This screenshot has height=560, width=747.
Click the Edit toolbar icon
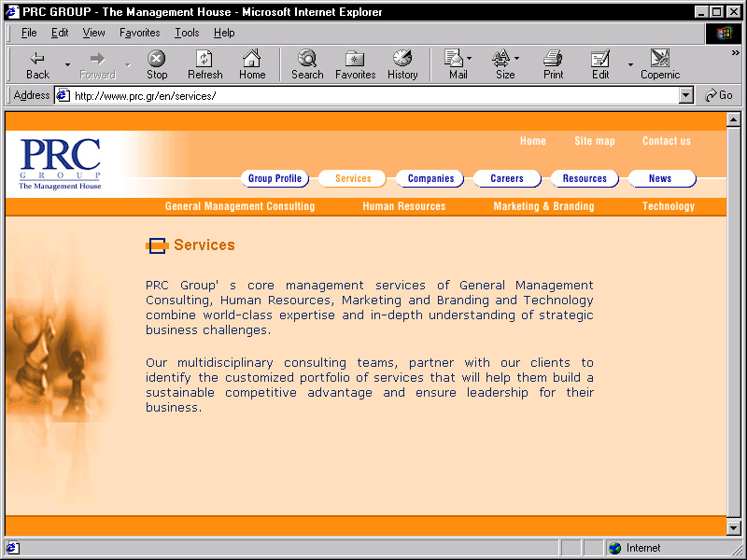pyautogui.click(x=599, y=59)
